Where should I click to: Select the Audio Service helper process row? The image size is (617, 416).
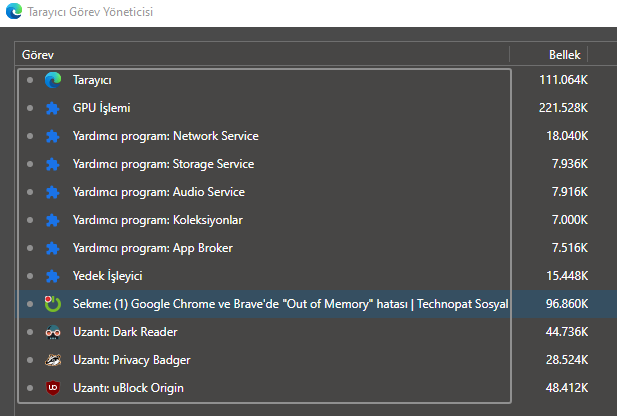[x=158, y=192]
